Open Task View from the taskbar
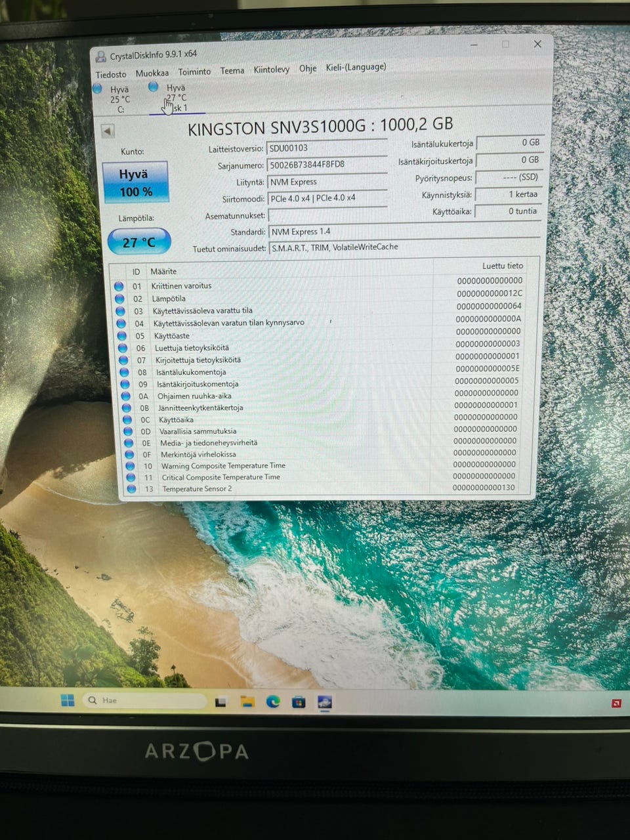630x840 pixels. tap(221, 702)
